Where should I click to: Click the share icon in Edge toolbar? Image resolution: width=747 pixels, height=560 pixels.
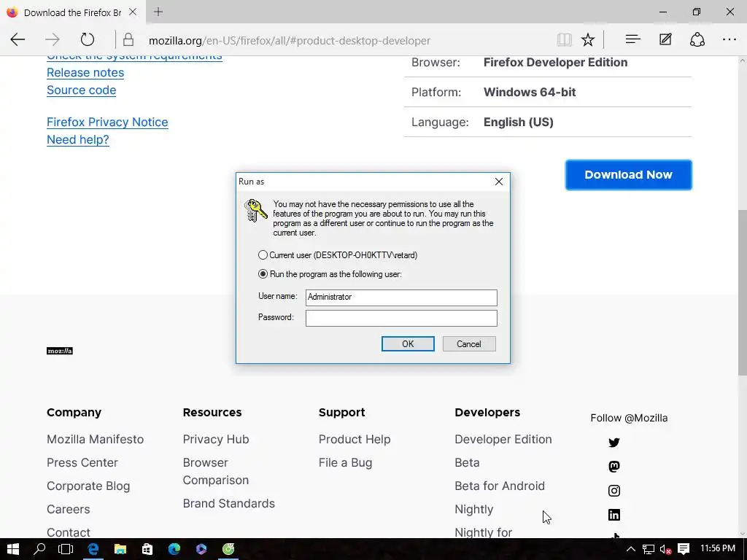[697, 39]
